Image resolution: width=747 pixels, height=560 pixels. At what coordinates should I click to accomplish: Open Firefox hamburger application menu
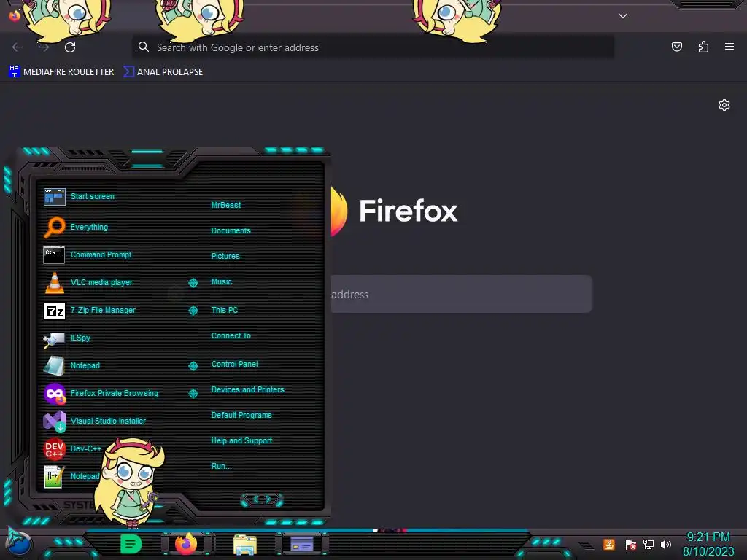click(x=729, y=47)
